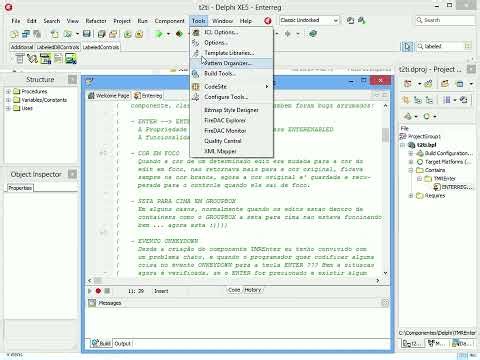480x360 pixels.
Task: Select the first LabeledControls palette component
Action: pyautogui.click(x=20, y=59)
